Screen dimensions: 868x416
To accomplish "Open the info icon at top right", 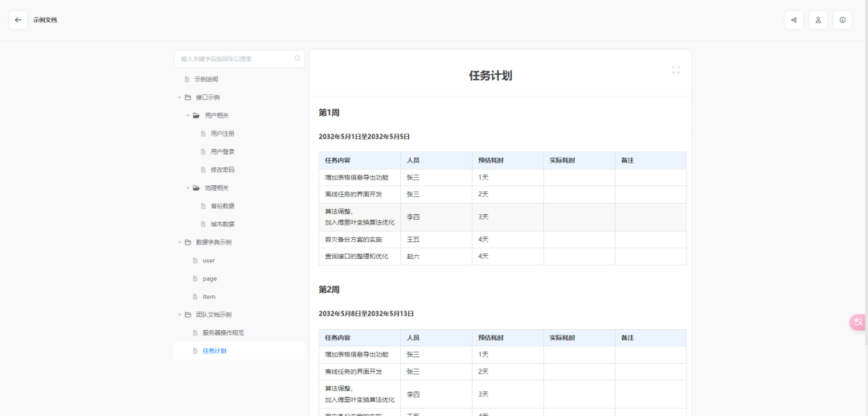I will coord(842,20).
